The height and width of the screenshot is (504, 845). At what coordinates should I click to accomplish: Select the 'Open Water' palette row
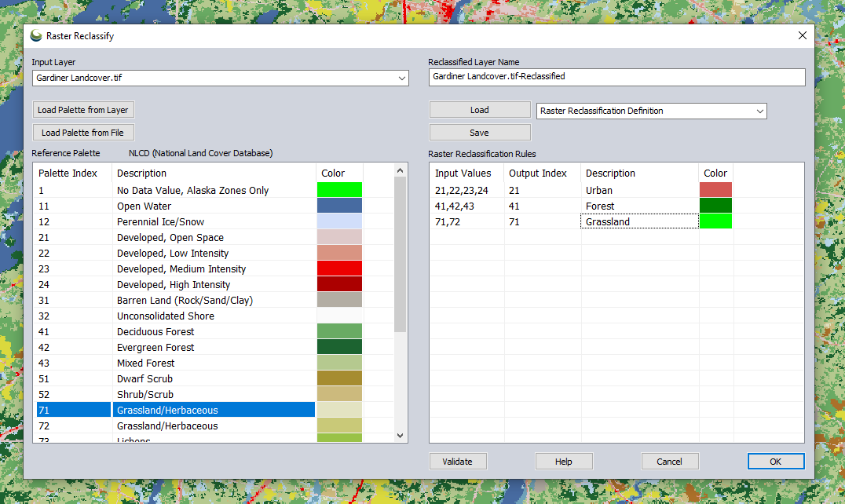[199, 206]
